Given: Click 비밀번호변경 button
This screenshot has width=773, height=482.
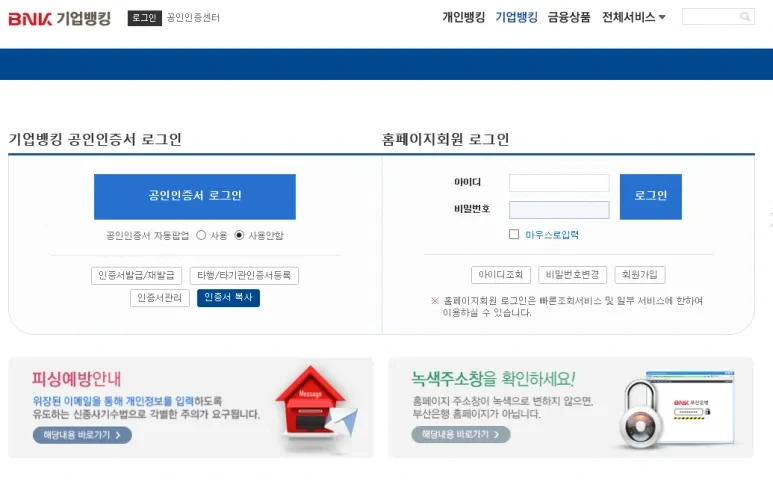Looking at the screenshot, I should 572,275.
